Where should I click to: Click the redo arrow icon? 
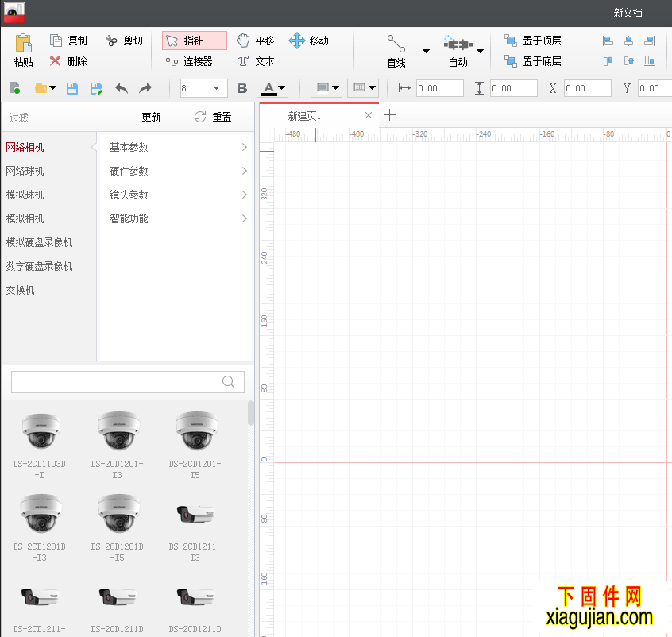pyautogui.click(x=145, y=88)
